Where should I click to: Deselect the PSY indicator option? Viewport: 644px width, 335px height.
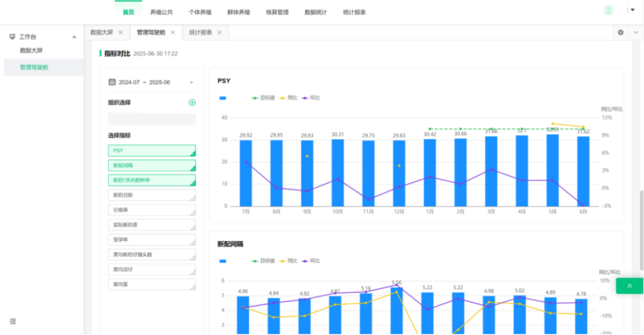tap(151, 151)
